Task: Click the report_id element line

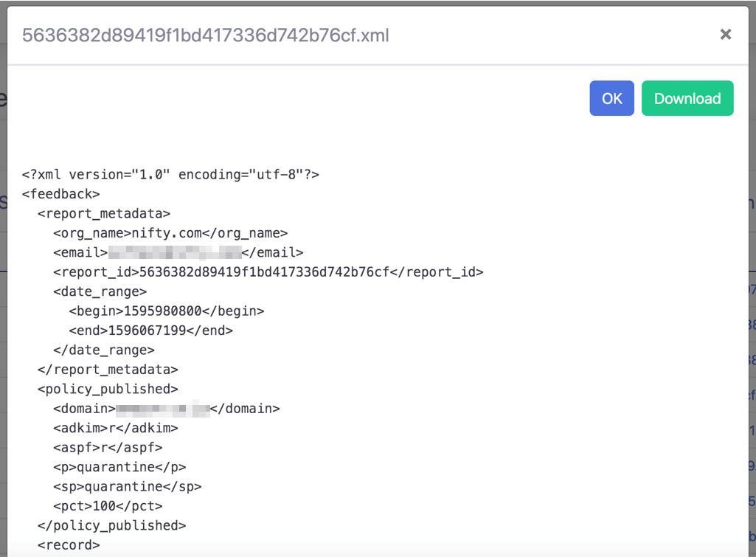Action: tap(268, 272)
